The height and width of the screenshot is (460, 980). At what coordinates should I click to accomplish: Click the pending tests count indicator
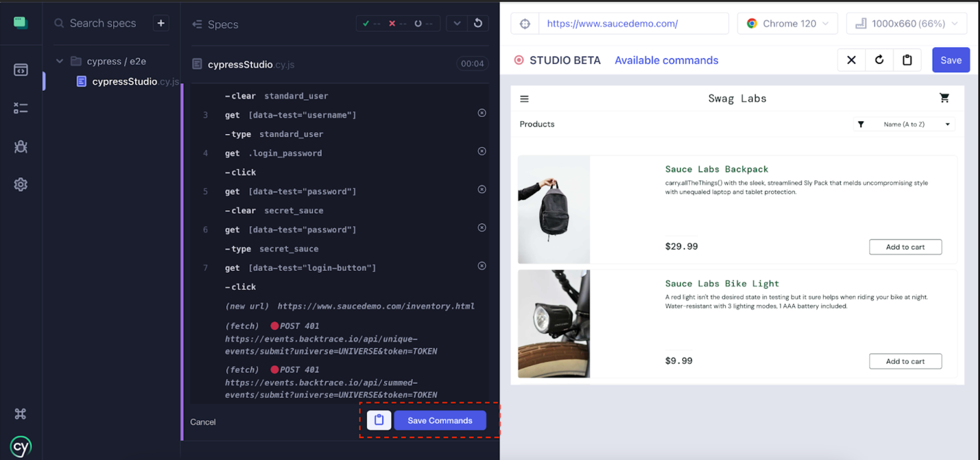coord(423,23)
